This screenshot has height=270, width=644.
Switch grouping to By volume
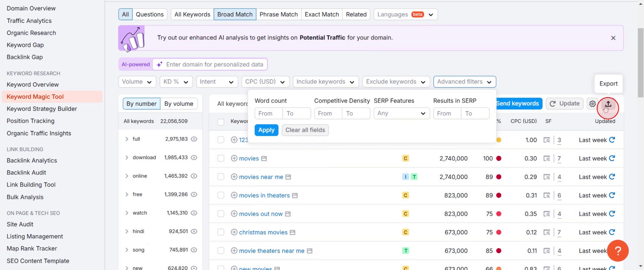point(179,104)
